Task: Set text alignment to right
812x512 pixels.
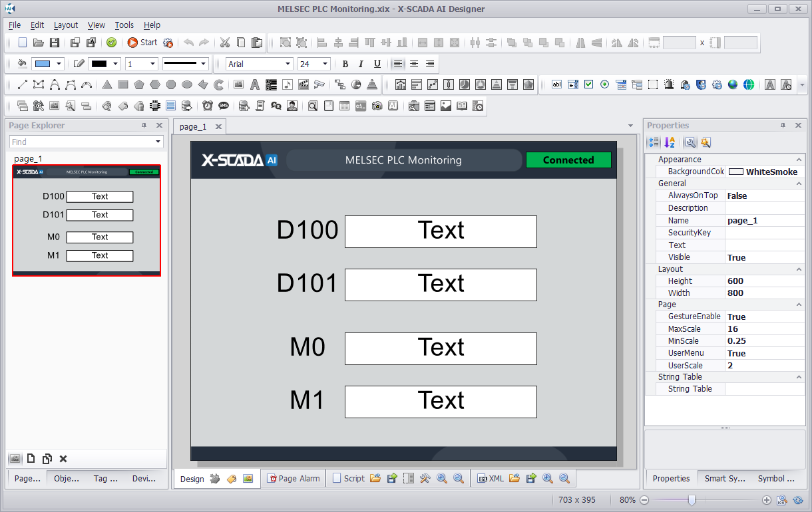Action: (430, 64)
